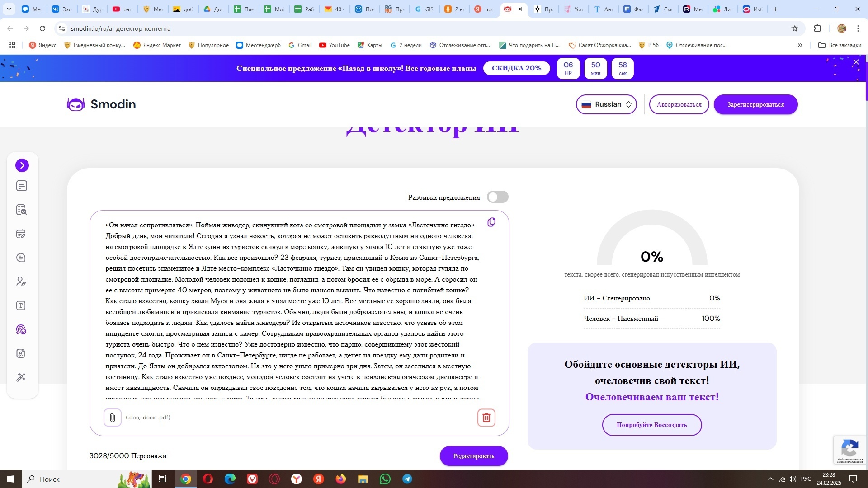
Task: Open Telegram from the Windows taskbar
Action: click(x=407, y=479)
